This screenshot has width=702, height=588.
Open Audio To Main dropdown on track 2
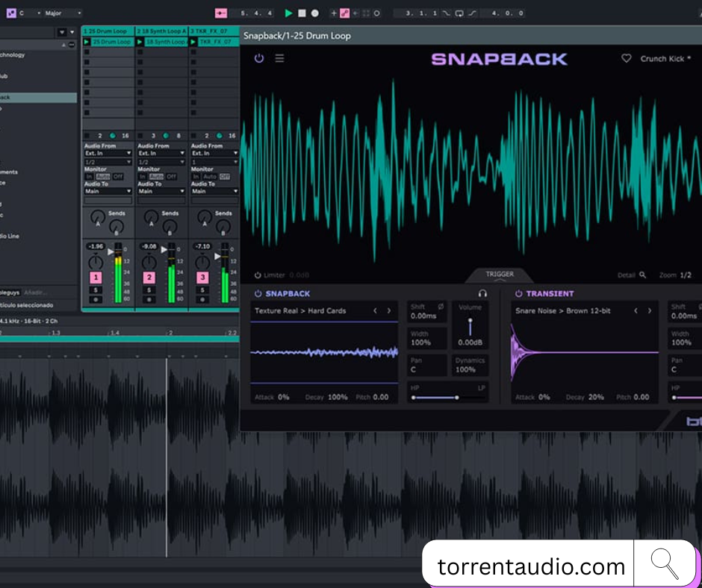tap(161, 191)
